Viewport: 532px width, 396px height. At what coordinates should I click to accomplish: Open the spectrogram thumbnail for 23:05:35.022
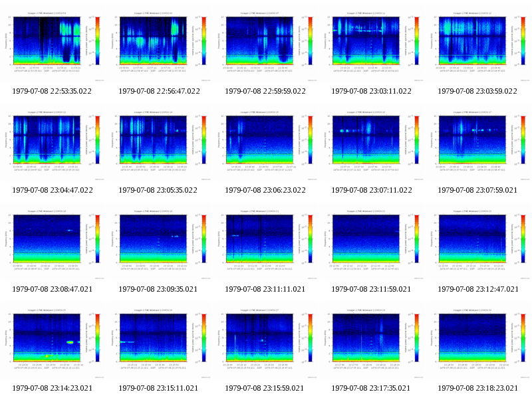coord(159,143)
